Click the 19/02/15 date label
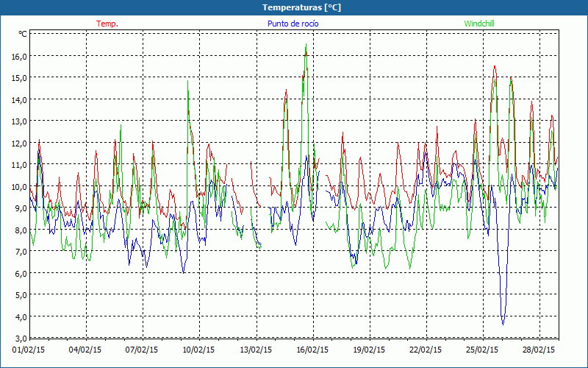The width and height of the screenshot is (588, 368). point(369,350)
